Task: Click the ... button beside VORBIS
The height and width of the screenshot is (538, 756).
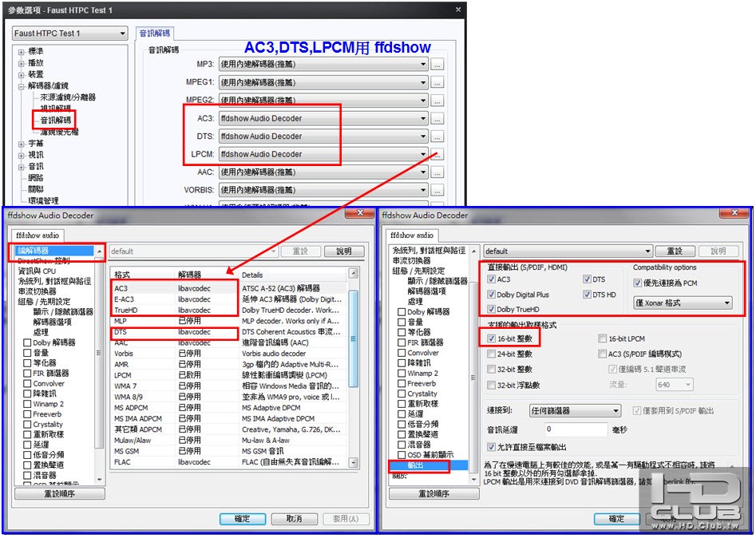Action: (x=437, y=191)
